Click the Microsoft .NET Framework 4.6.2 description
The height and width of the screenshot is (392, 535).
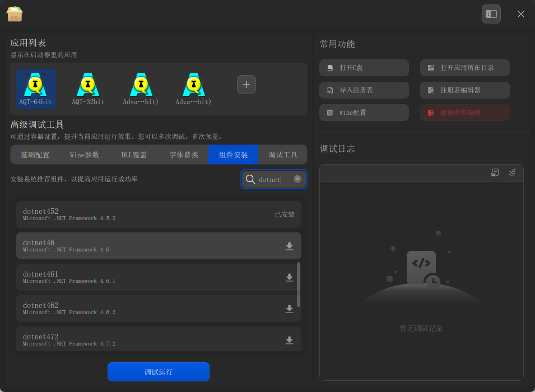coord(69,312)
